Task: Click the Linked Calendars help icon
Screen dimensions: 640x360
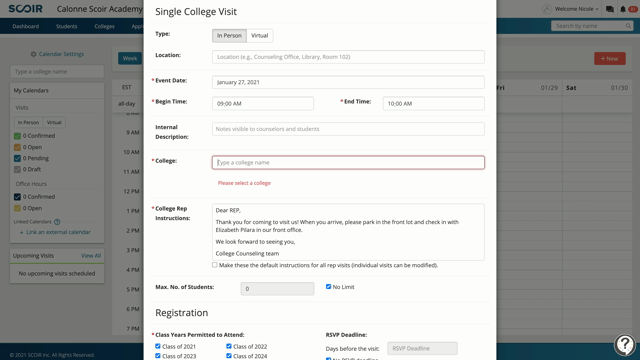Action: [57, 222]
